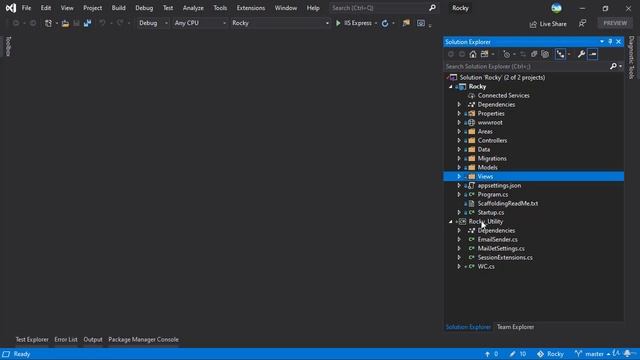This screenshot has height=360, width=640.
Task: Open the Output tab
Action: (93, 340)
